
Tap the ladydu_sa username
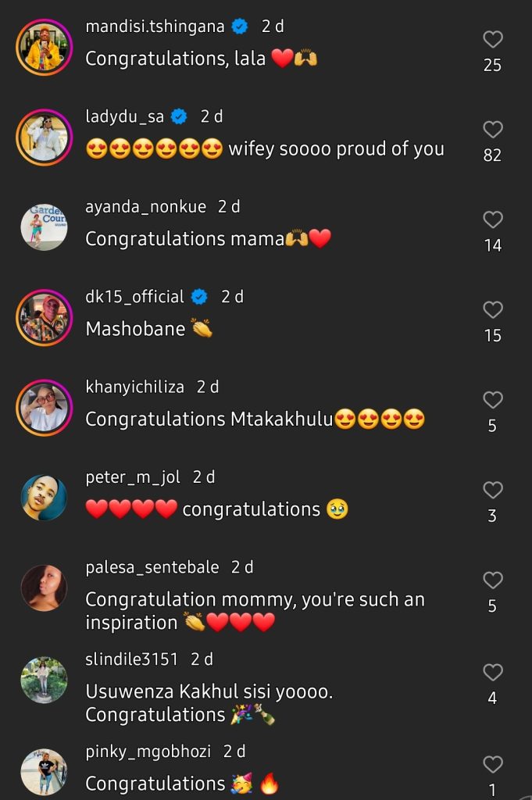tap(124, 117)
